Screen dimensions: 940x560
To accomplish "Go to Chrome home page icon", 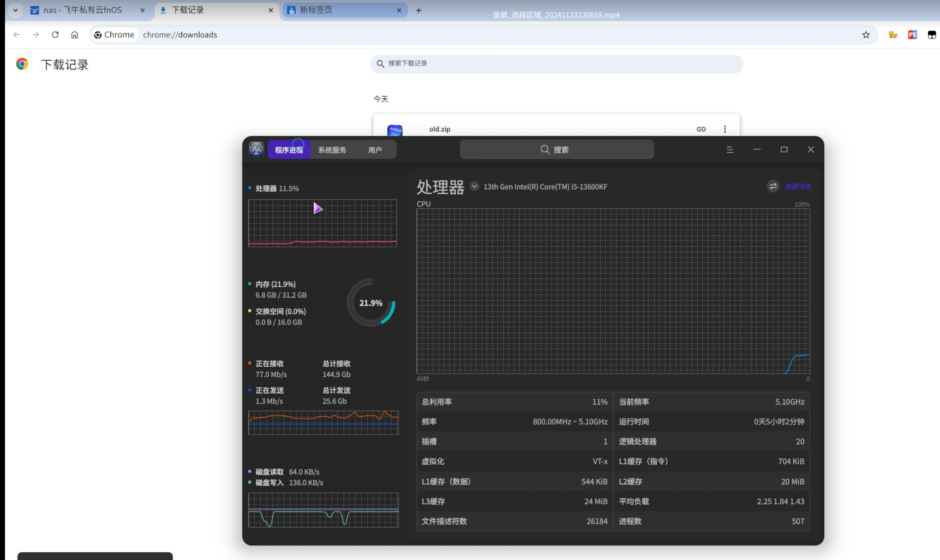I will point(75,35).
